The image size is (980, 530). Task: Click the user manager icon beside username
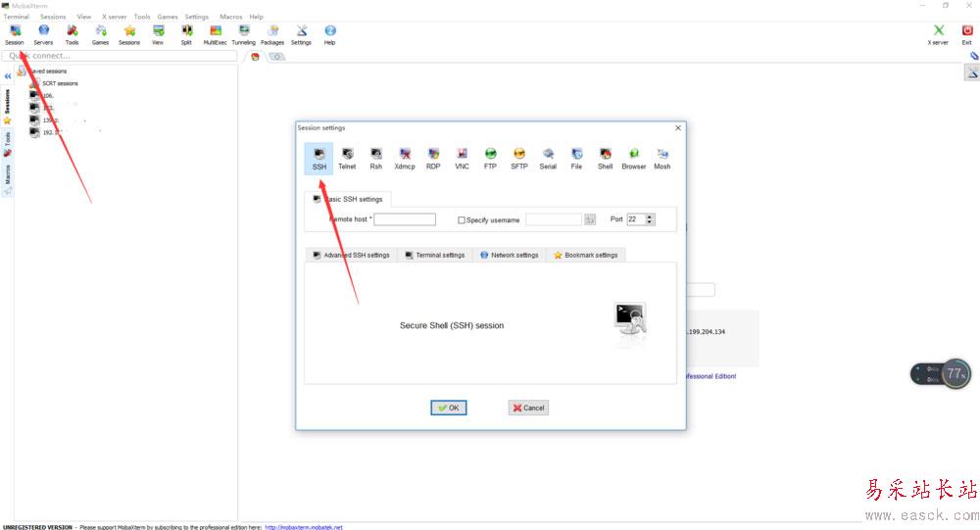click(x=589, y=219)
